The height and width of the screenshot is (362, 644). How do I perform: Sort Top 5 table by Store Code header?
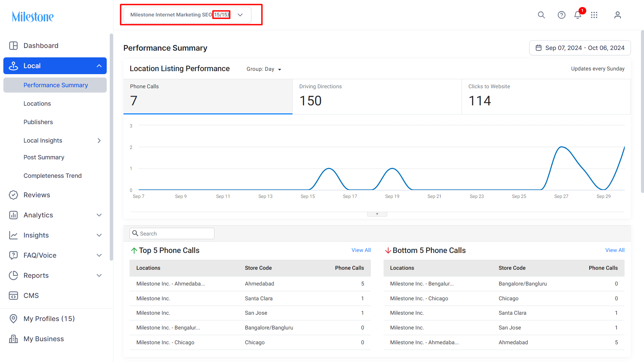point(258,268)
